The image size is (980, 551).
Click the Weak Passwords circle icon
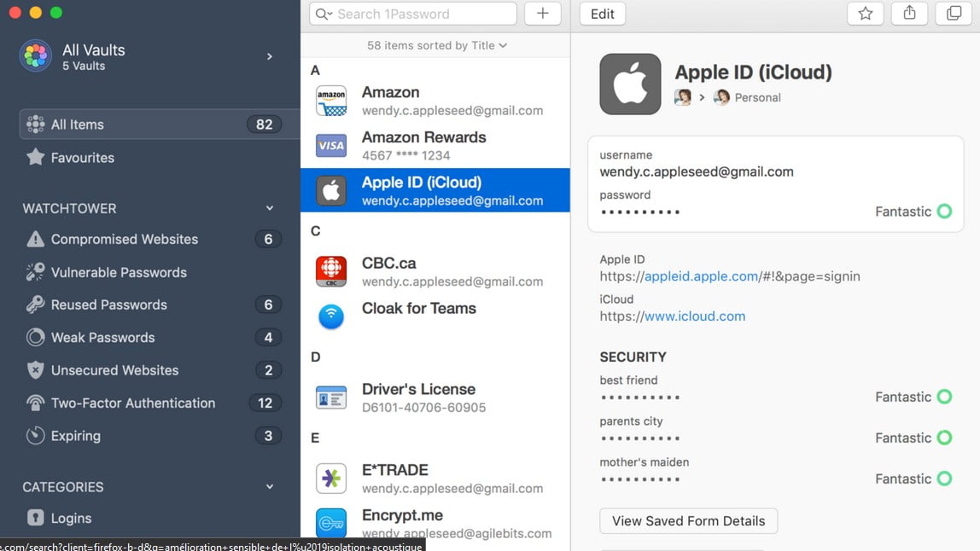pos(36,338)
